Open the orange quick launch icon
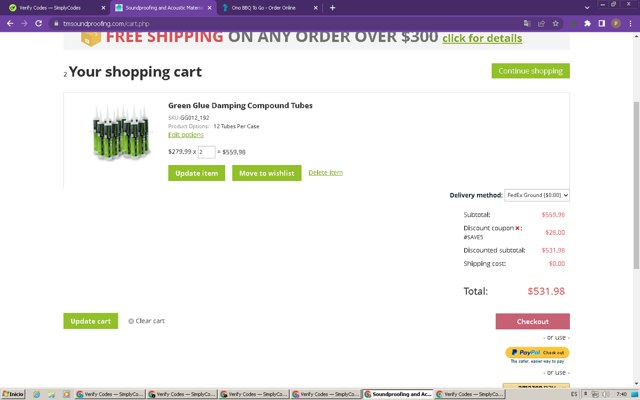 [x=66, y=394]
